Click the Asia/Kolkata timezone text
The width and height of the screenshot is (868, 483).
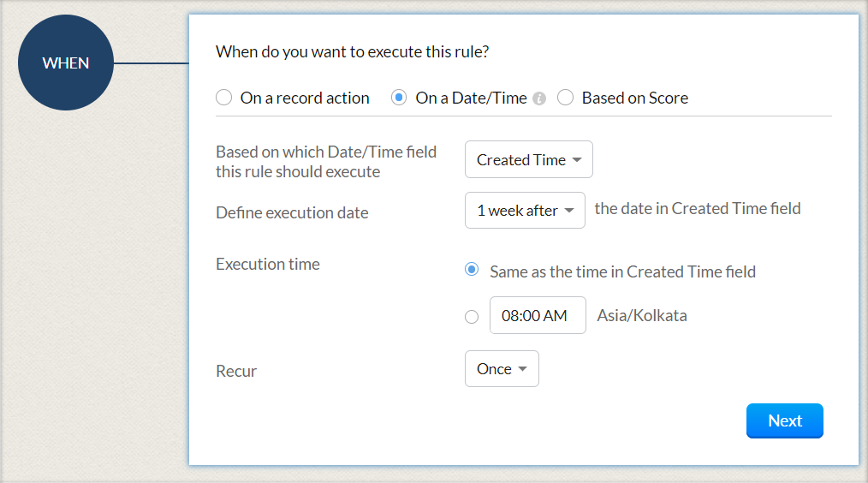pos(642,316)
